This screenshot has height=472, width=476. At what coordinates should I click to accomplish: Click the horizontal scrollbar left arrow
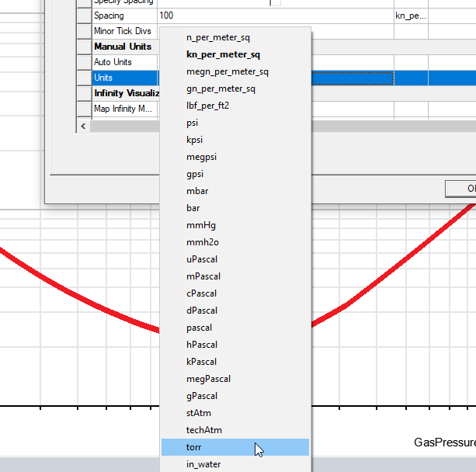(83, 127)
